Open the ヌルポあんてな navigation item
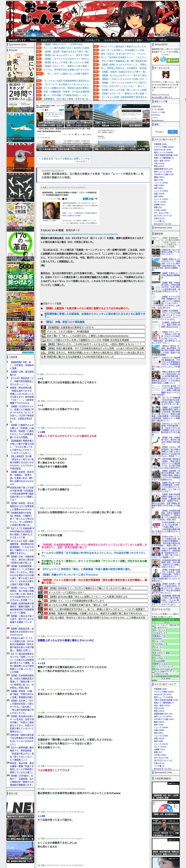The height and width of the screenshot is (868, 186). 111,40
